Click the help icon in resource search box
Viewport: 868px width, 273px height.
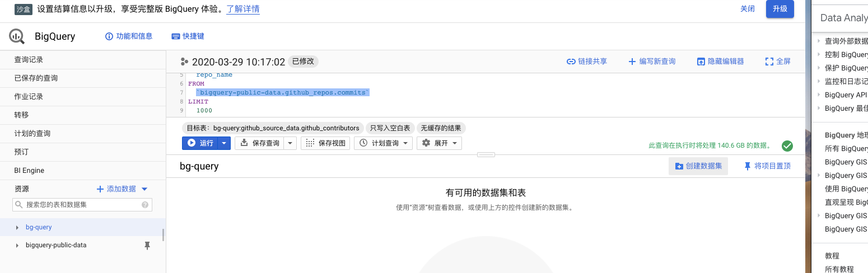(145, 205)
